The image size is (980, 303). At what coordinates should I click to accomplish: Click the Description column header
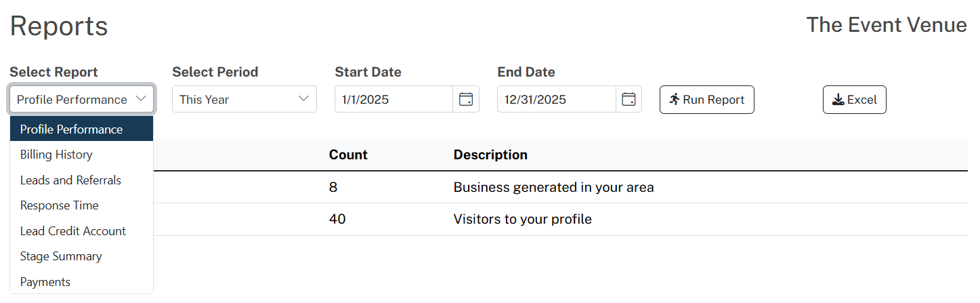click(490, 155)
